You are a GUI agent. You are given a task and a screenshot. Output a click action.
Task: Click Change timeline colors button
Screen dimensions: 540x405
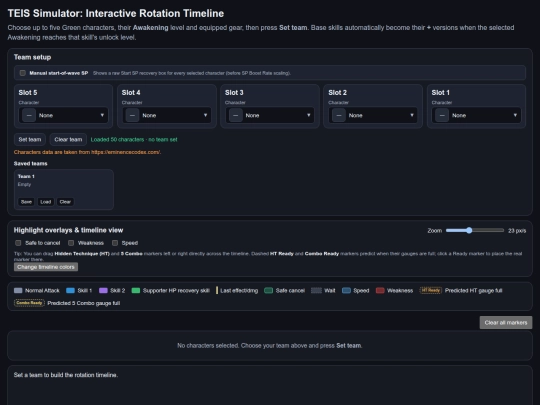(46, 267)
